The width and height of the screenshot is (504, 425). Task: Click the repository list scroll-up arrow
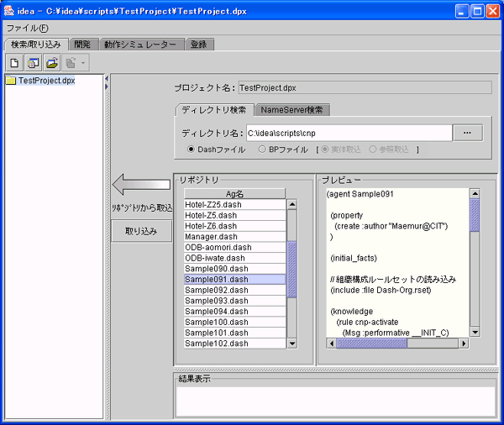(292, 204)
